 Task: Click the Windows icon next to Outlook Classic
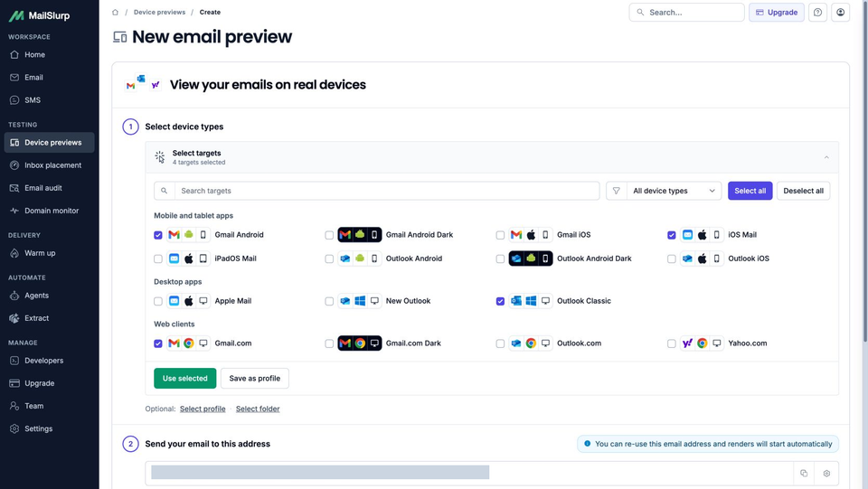pos(531,301)
